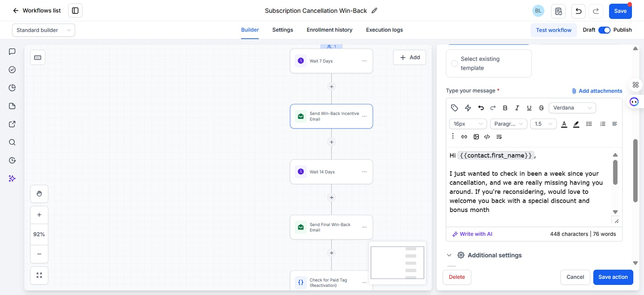Open the text color picker

[564, 124]
